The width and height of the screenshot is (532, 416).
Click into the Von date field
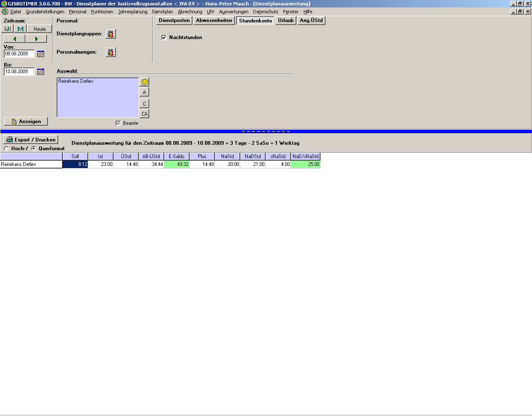click(19, 54)
